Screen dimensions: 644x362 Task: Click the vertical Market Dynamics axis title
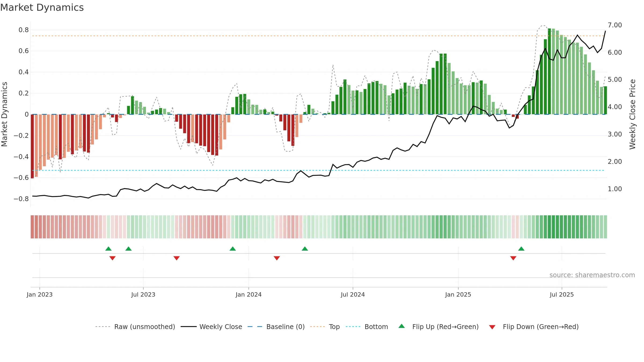pyautogui.click(x=4, y=114)
